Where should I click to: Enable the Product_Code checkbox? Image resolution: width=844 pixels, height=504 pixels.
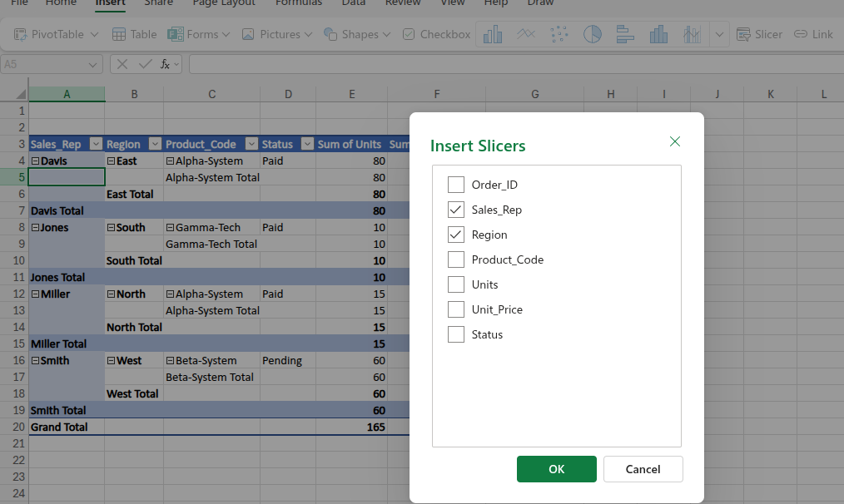(x=456, y=259)
